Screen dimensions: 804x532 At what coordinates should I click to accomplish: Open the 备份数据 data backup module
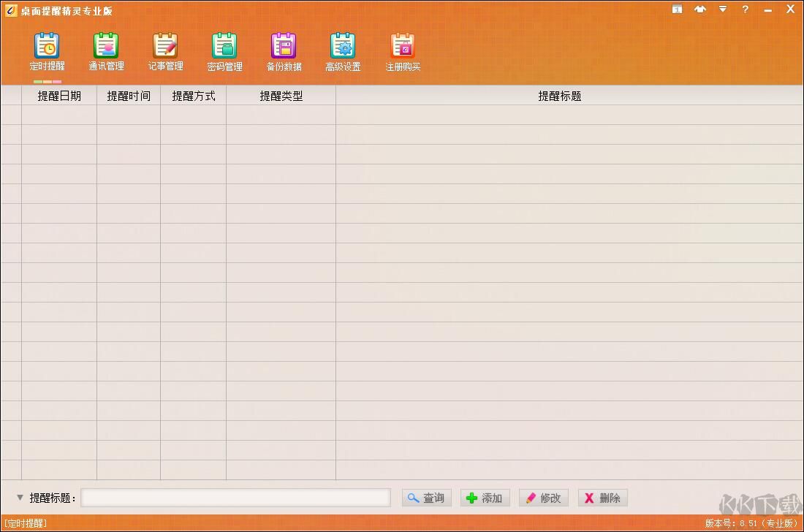tap(284, 51)
